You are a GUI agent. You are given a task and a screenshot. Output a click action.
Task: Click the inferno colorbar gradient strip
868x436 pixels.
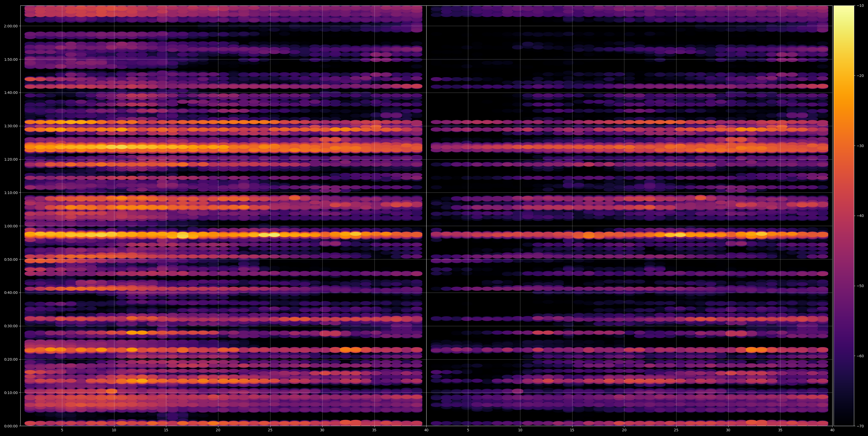844,216
